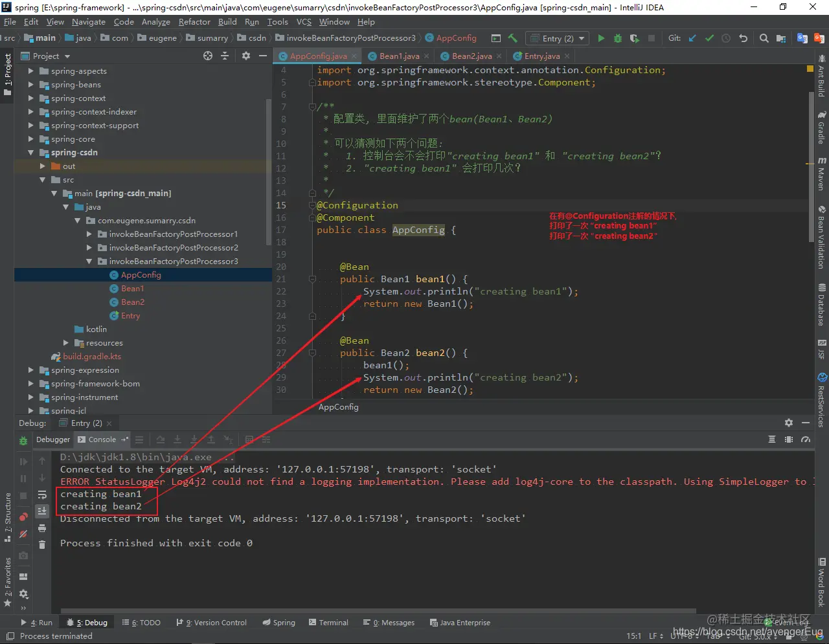The width and height of the screenshot is (829, 644).
Task: Close the Entry (2) debug session tab
Action: [109, 423]
